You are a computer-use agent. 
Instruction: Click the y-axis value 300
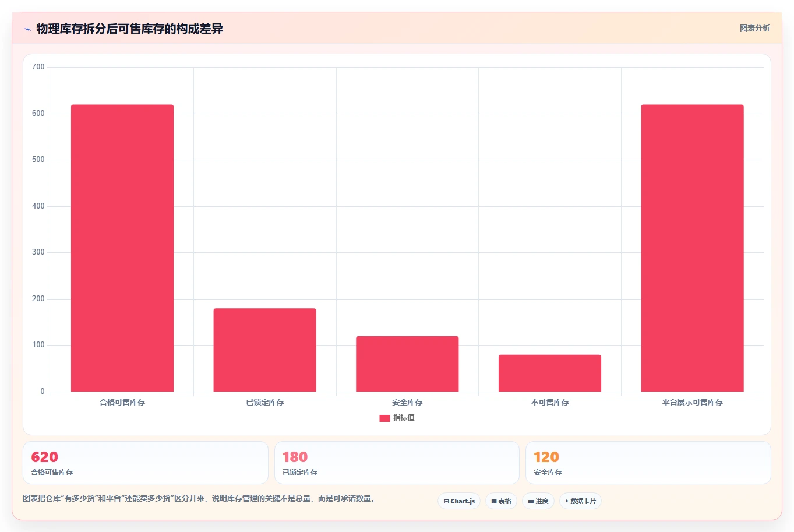(38, 252)
